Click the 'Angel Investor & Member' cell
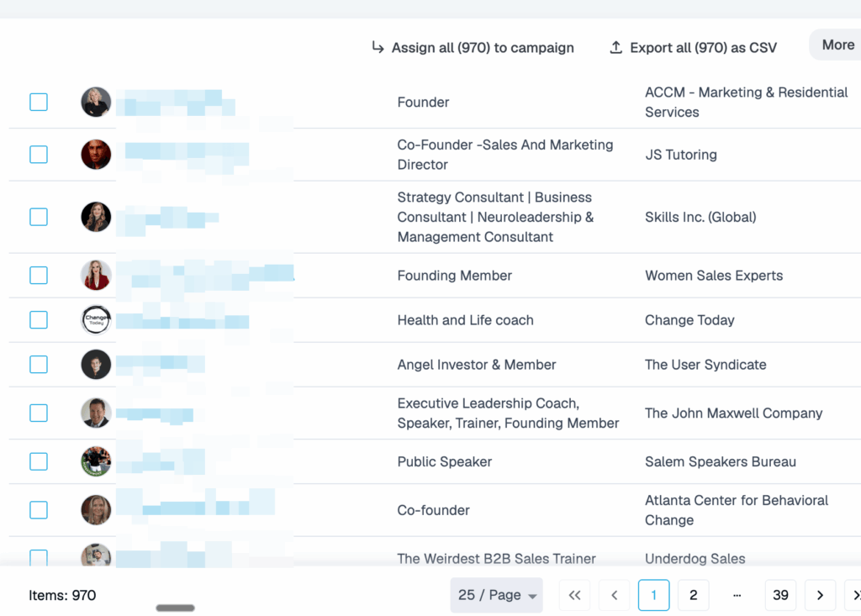The image size is (861, 616). pos(476,365)
